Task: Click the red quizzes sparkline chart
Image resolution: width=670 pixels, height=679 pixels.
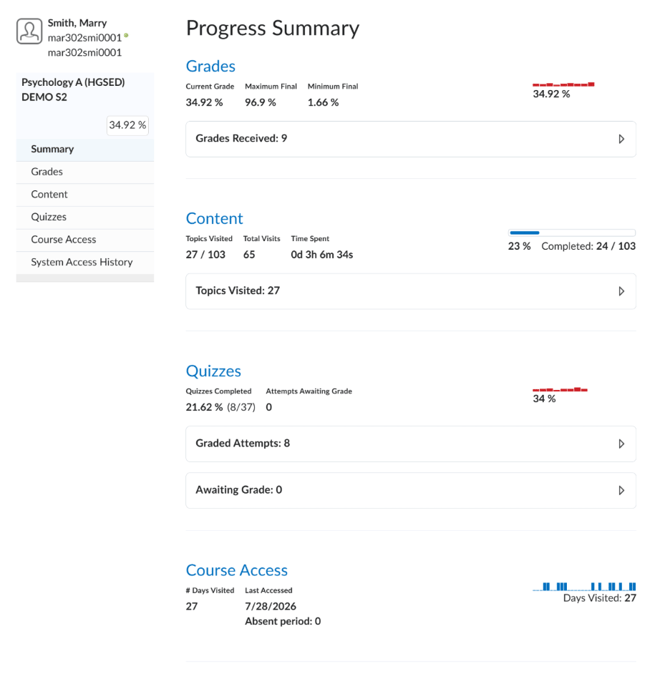Action: click(x=560, y=389)
